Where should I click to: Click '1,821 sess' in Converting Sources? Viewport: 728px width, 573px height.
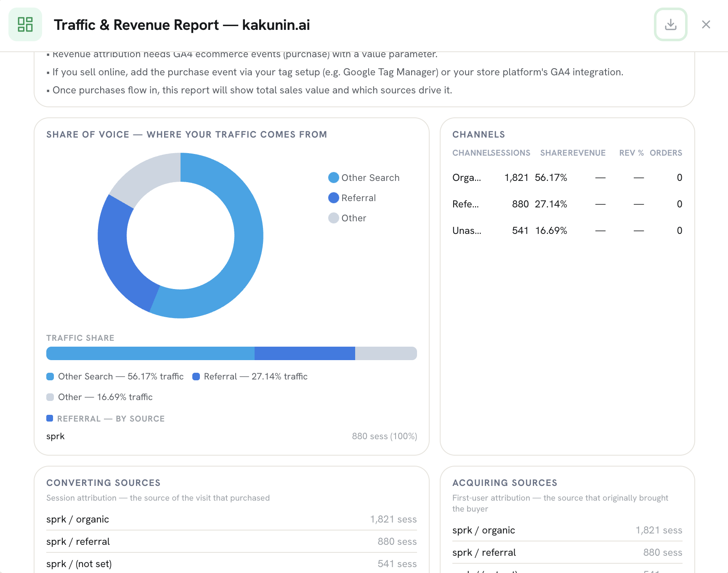(393, 519)
